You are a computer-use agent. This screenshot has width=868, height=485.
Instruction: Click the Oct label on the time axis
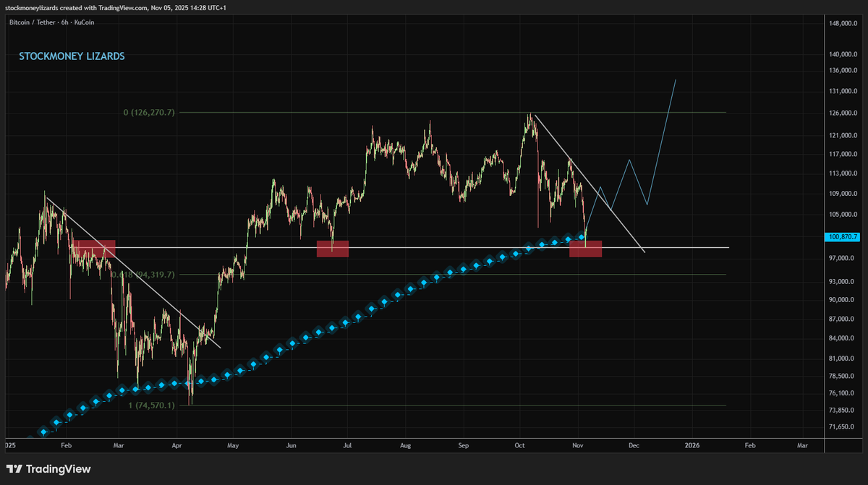click(519, 446)
